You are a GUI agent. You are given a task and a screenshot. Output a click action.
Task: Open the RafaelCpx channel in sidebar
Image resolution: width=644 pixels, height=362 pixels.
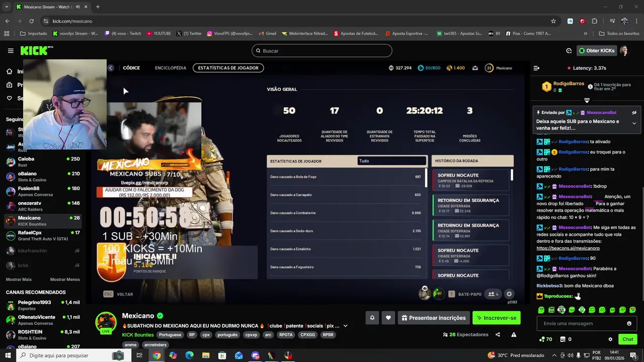pyautogui.click(x=43, y=235)
